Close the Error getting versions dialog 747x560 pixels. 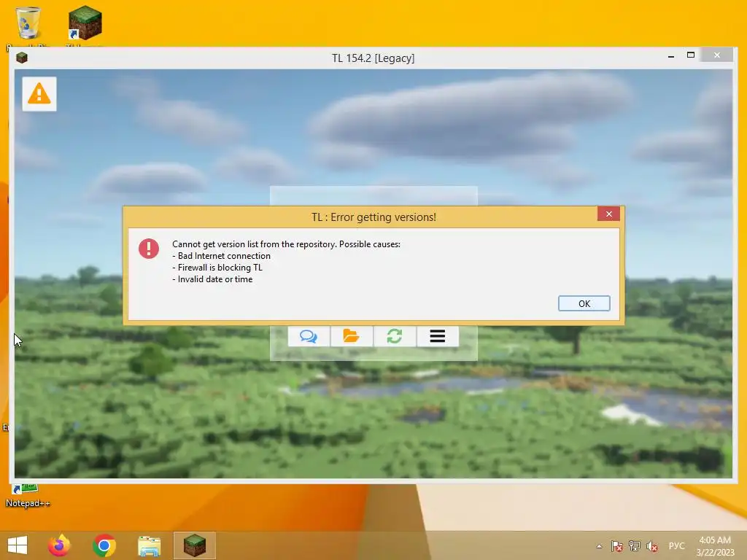coord(608,214)
